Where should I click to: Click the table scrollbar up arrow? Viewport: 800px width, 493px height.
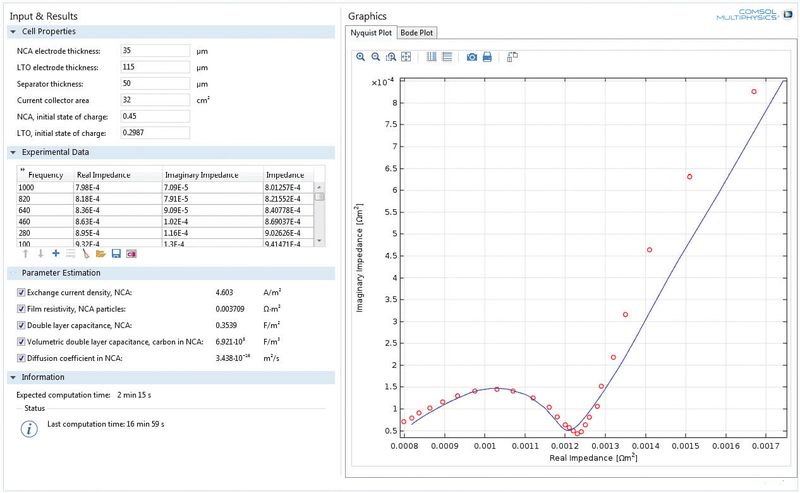coord(319,187)
